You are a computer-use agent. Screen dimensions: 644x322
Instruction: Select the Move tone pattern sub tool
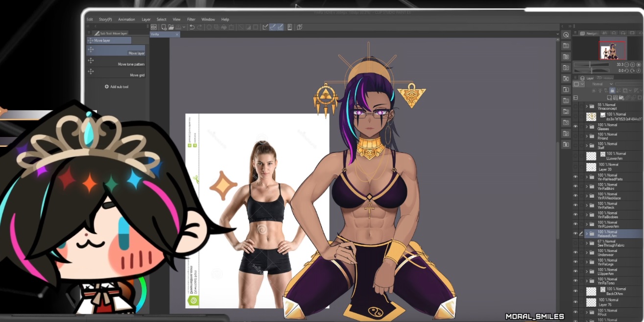click(x=116, y=62)
